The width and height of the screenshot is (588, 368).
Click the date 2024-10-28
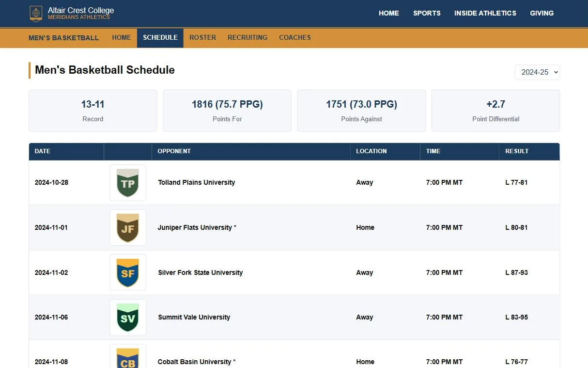pos(51,183)
